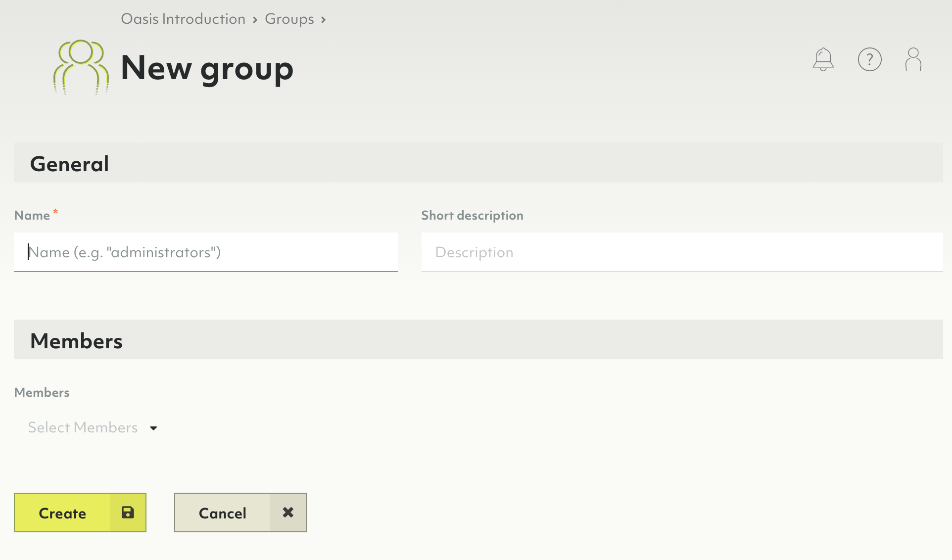Open the user profile icon

click(x=913, y=59)
